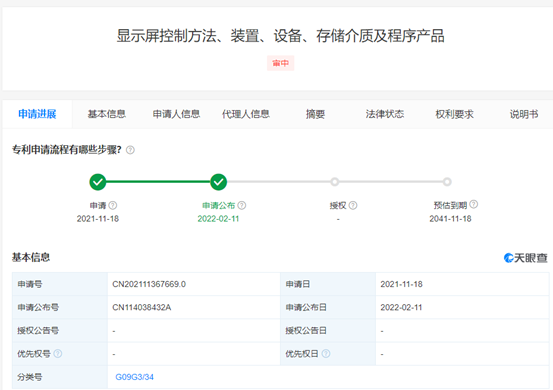This screenshot has width=553, height=390.
Task: Select the 申请 green checkmark step
Action: click(x=98, y=182)
